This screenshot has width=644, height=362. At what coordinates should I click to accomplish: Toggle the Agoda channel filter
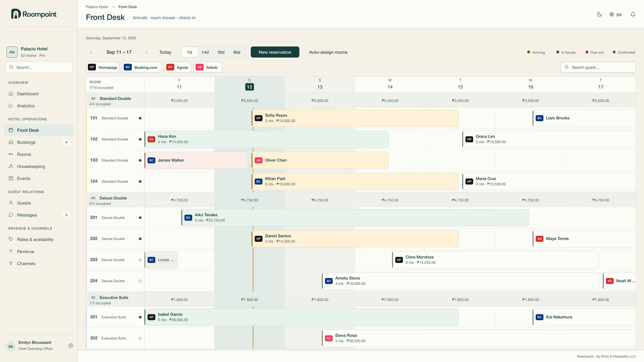point(177,67)
